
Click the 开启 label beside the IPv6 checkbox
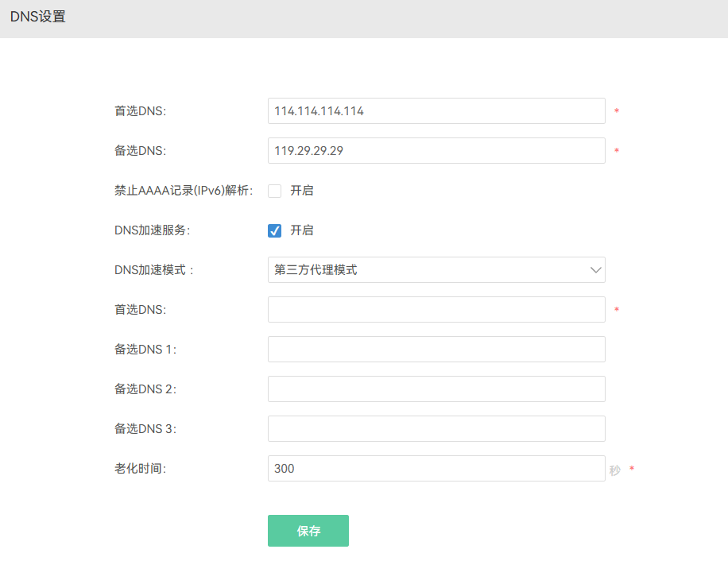302,191
